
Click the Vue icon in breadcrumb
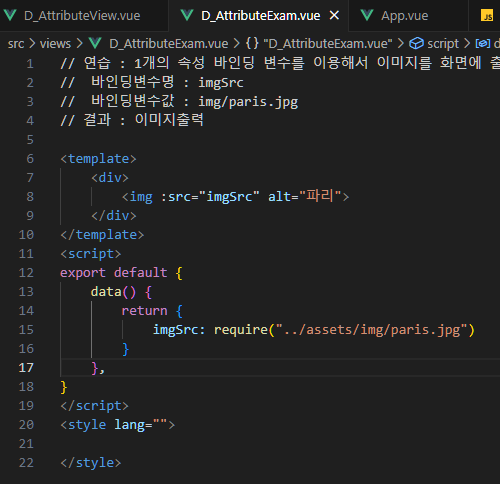click(x=95, y=43)
